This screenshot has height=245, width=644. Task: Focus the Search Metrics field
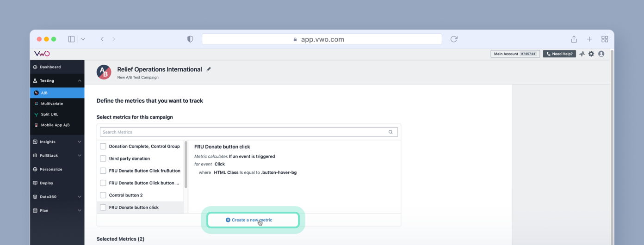[x=248, y=132]
